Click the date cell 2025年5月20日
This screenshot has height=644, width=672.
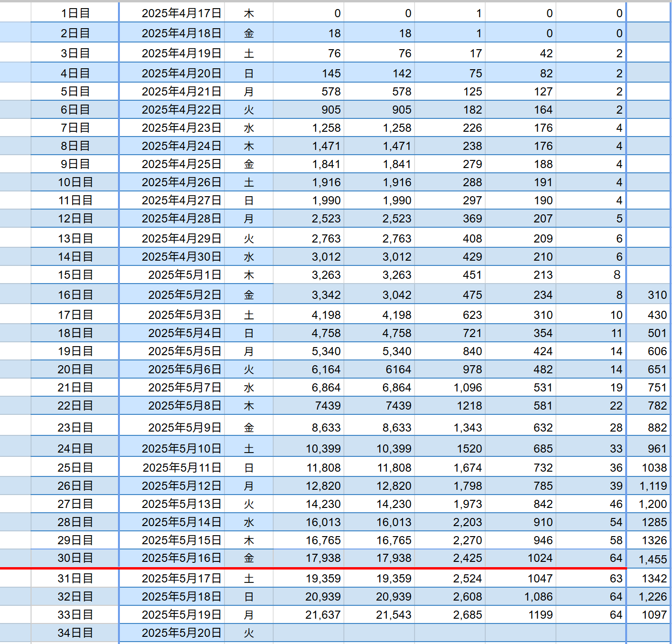[x=181, y=633]
